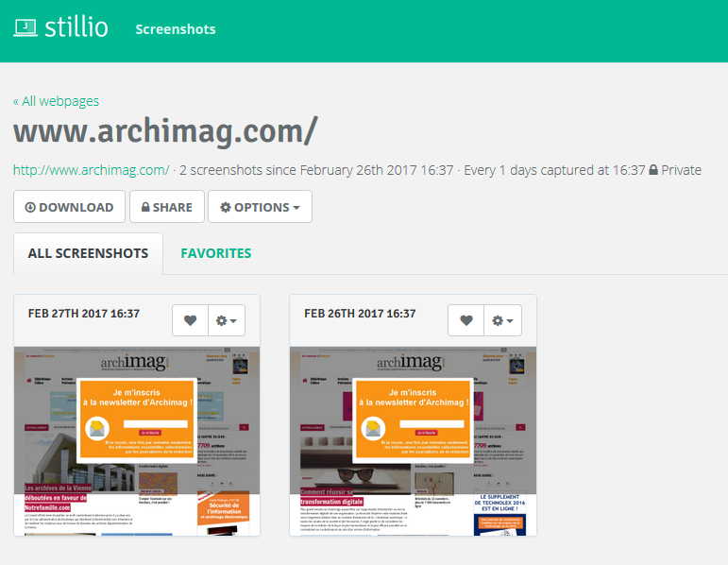
Task: Click the FEB 26TH 2017 16:37 date label
Action: pyautogui.click(x=360, y=314)
